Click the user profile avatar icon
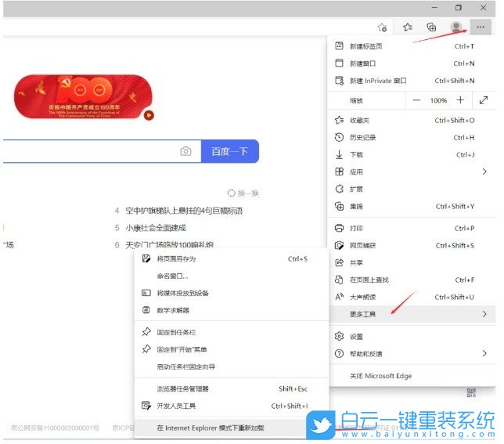Screen dimensions: 504x444 coord(456,27)
